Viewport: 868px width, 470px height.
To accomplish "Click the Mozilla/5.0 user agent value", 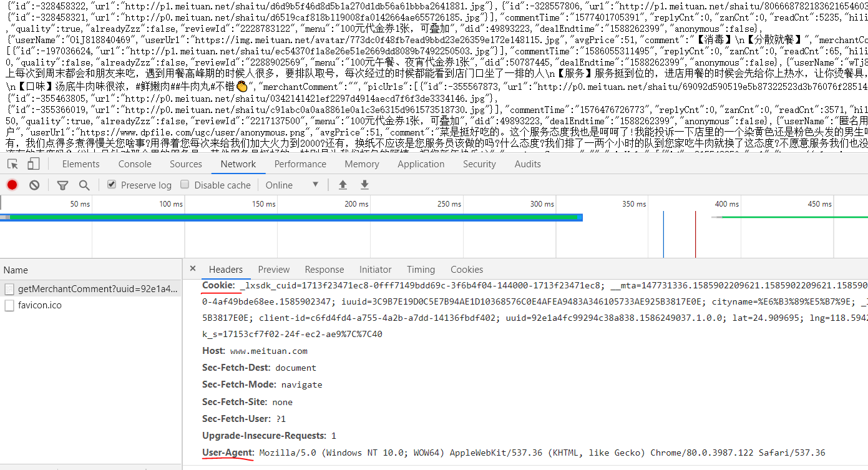I will coord(542,453).
